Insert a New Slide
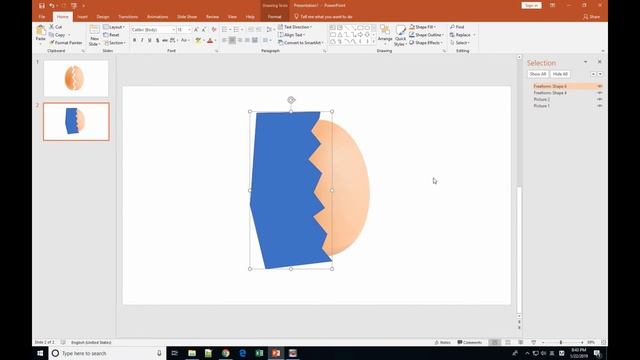The width and height of the screenshot is (640, 360). [94, 35]
